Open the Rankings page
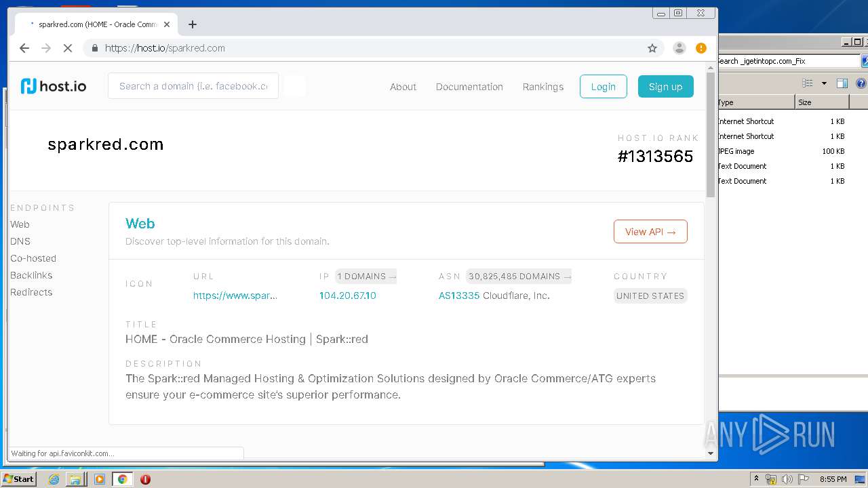The image size is (868, 488). pyautogui.click(x=543, y=87)
